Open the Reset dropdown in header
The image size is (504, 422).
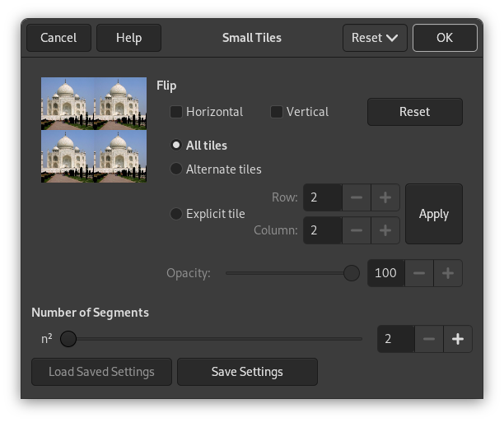(375, 38)
